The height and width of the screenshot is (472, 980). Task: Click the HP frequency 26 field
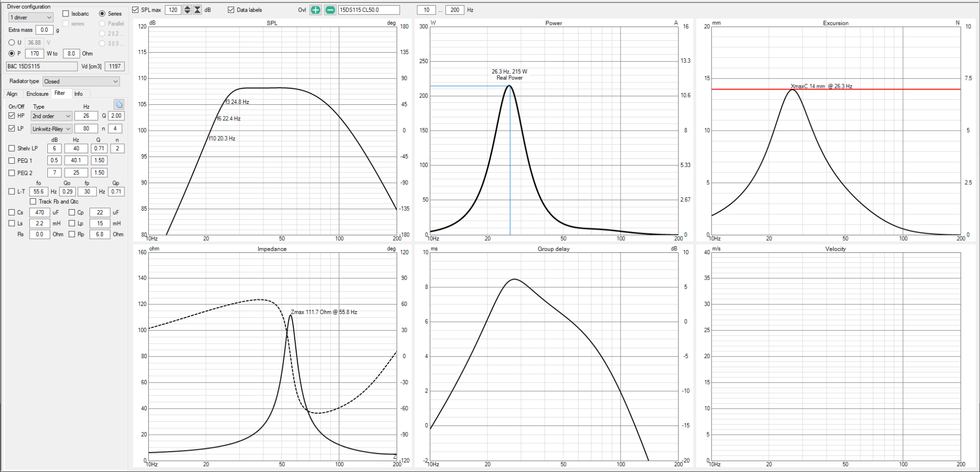[86, 116]
